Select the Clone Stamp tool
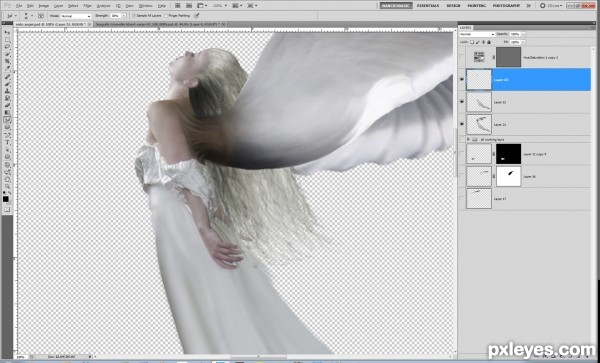Image resolution: width=600 pixels, height=363 pixels. (x=7, y=91)
